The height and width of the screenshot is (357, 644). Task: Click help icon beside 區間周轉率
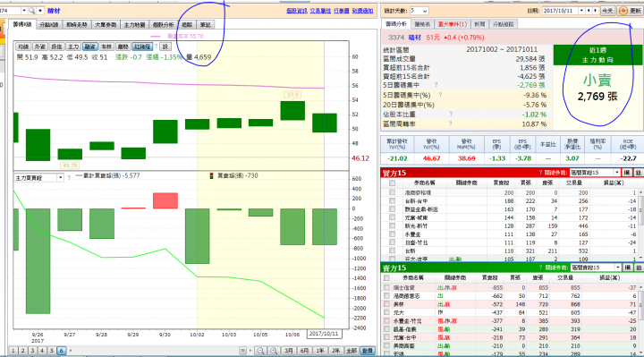coord(451,123)
